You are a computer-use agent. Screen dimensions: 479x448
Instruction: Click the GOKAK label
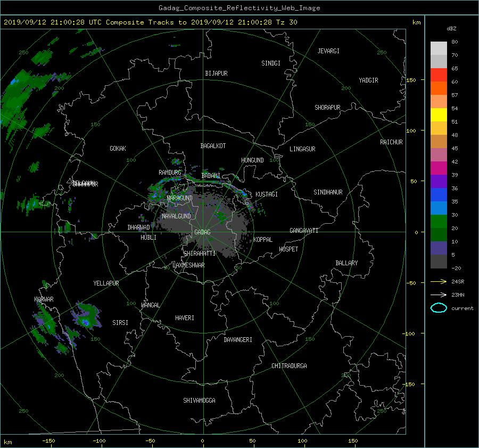(x=118, y=149)
